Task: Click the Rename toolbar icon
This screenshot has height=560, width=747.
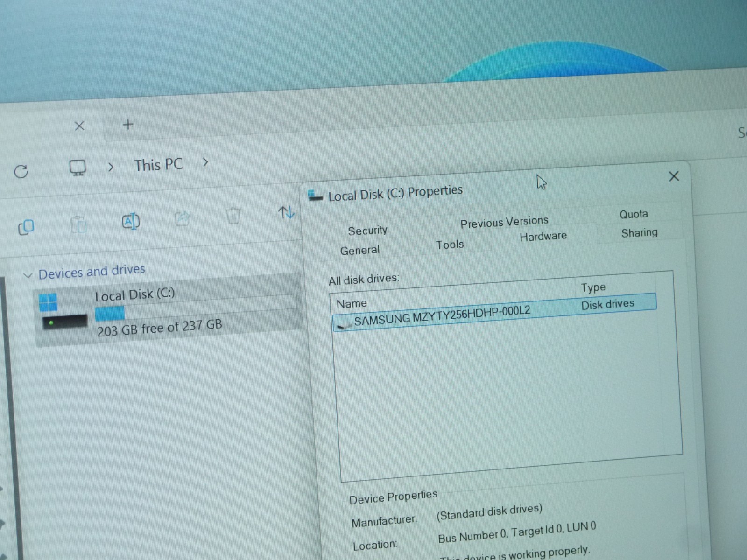Action: click(131, 221)
